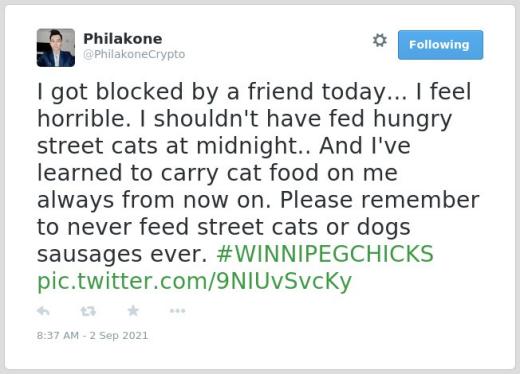Click 'Please remember' in the tweet body

click(x=379, y=200)
